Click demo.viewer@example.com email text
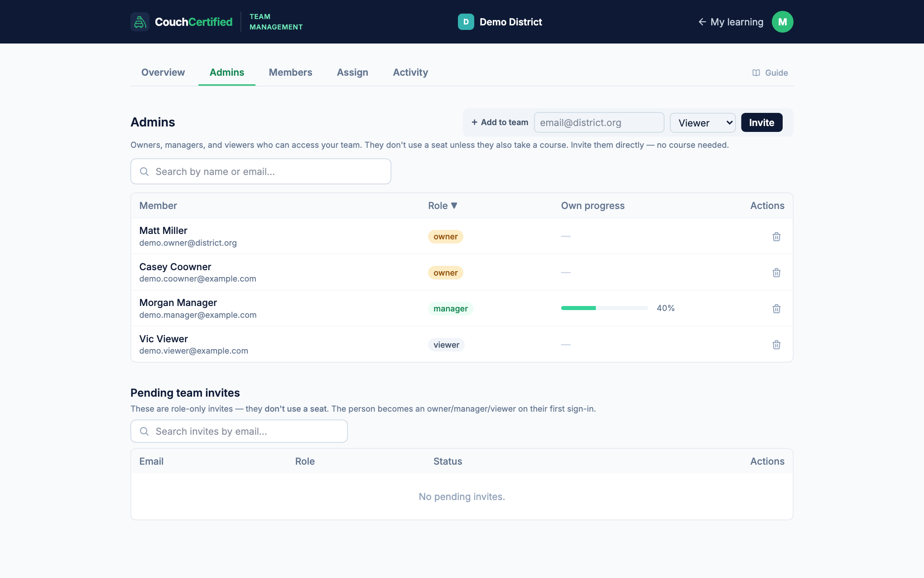This screenshot has width=924, height=578. (193, 351)
